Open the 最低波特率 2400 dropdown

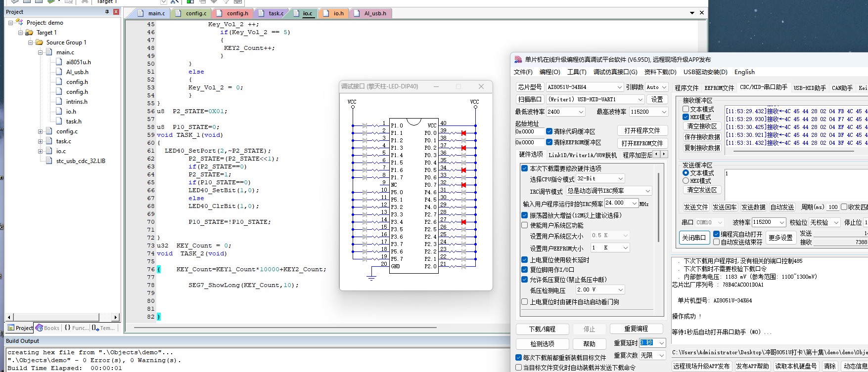(x=566, y=112)
